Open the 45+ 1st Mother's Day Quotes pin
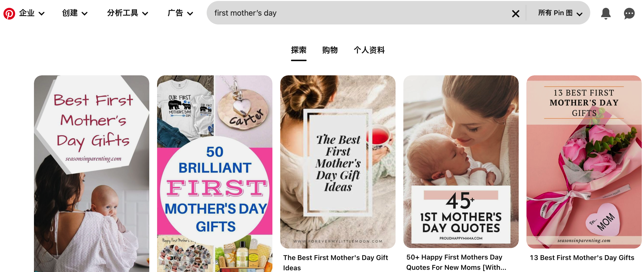The image size is (644, 272). (461, 162)
